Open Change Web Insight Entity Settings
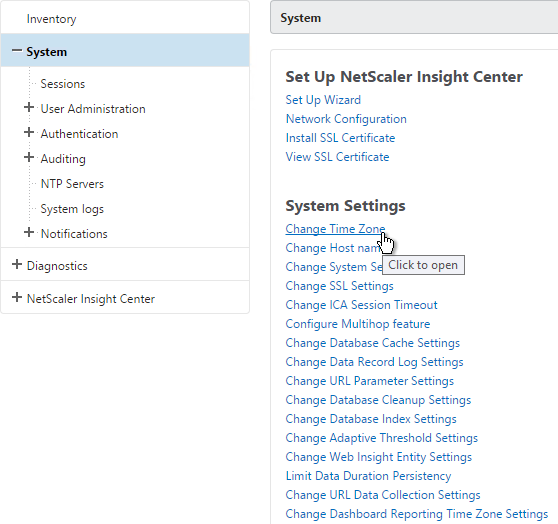The height and width of the screenshot is (524, 558). (x=379, y=457)
